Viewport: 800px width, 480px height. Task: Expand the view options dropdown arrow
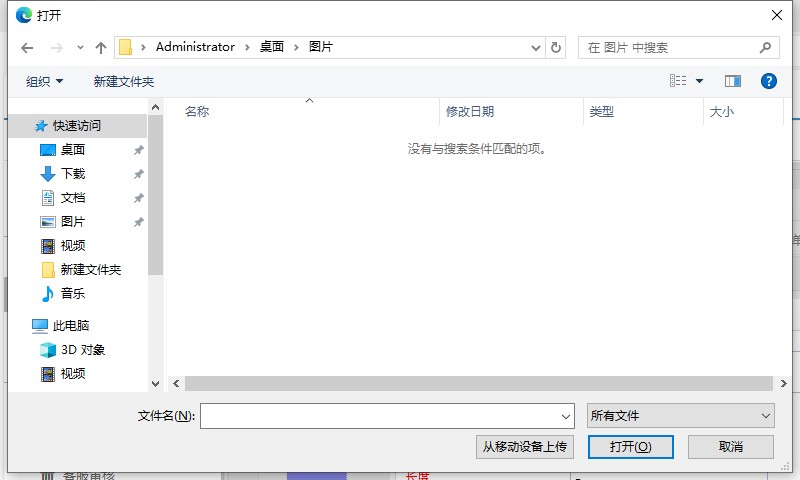tap(700, 81)
